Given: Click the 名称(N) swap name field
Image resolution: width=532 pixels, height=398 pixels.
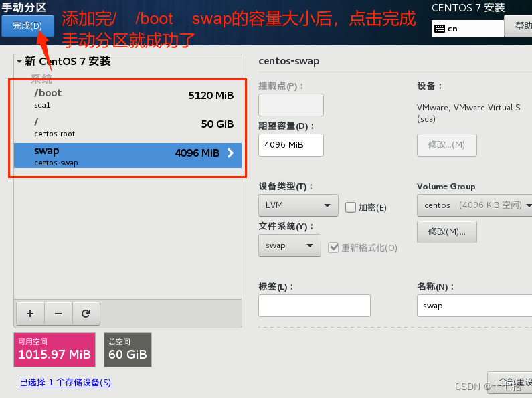Looking at the screenshot, I should point(474,306).
